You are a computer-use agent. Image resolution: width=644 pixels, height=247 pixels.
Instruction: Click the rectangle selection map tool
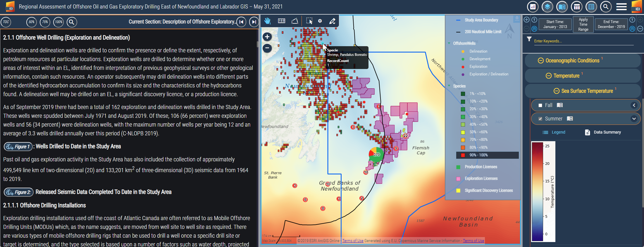point(309,21)
